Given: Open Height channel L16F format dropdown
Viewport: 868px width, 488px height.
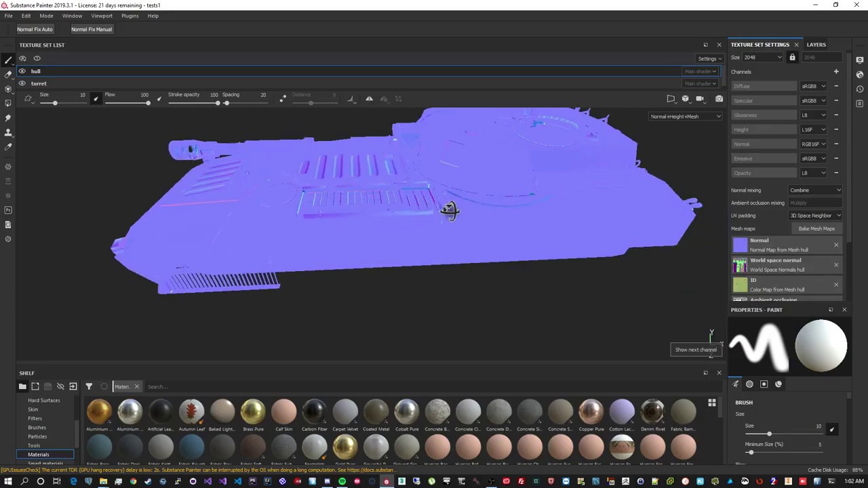Looking at the screenshot, I should click(814, 129).
